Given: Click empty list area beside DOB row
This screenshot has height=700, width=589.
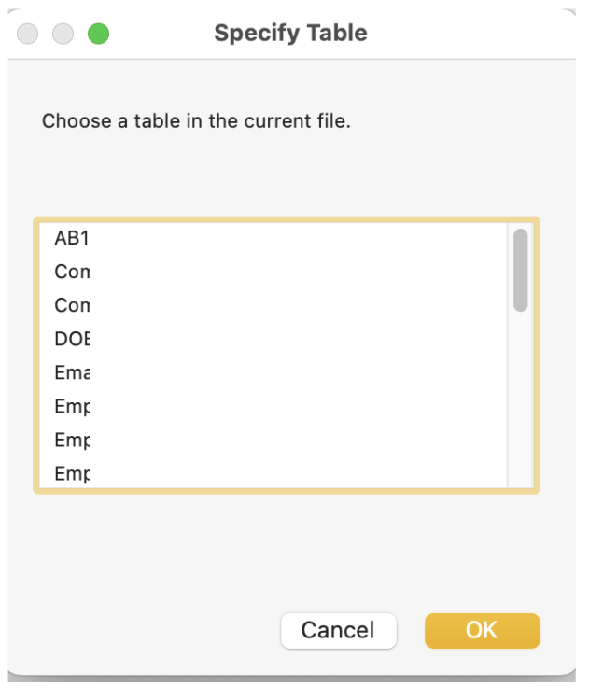Looking at the screenshot, I should (299, 339).
